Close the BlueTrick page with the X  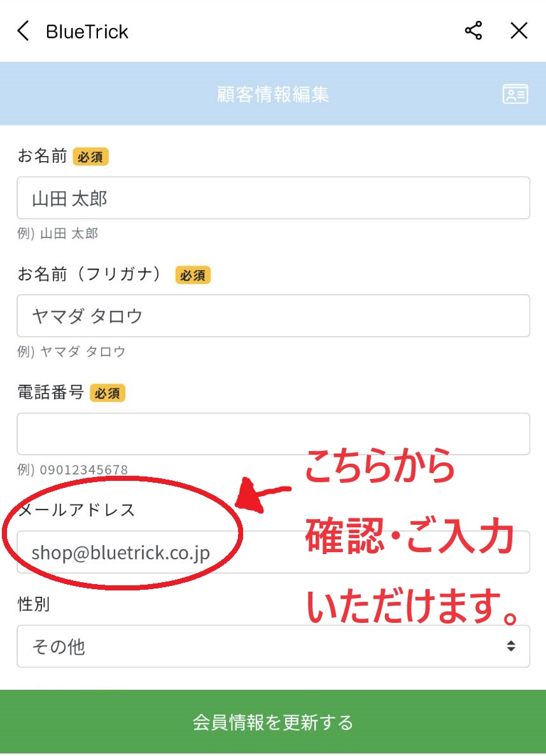point(519,31)
